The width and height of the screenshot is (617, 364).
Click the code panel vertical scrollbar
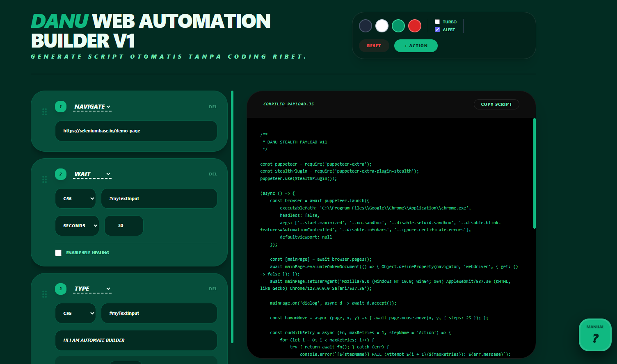[534, 173]
